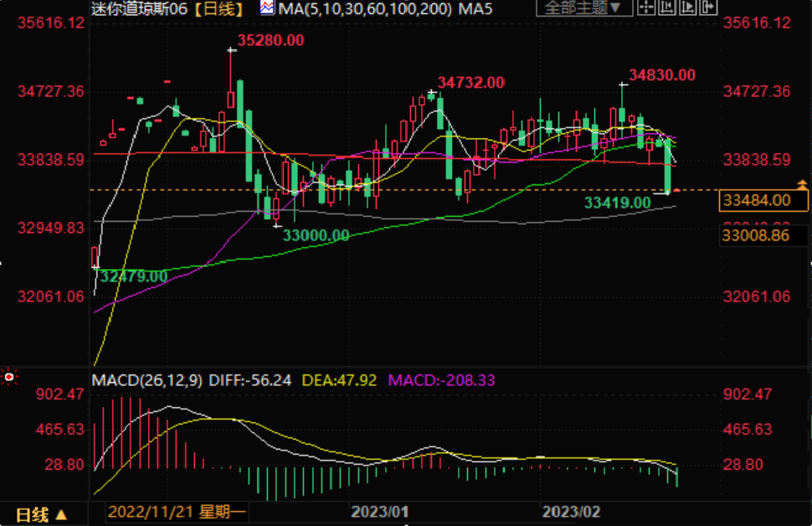This screenshot has height=526, width=812.
Task: Click the red dot icon beside MACD panel
Action: (x=9, y=378)
